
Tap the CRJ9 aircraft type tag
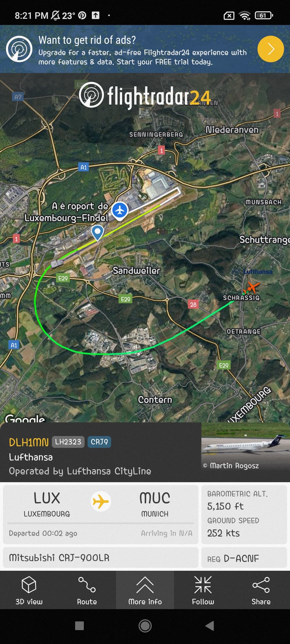pos(99,442)
